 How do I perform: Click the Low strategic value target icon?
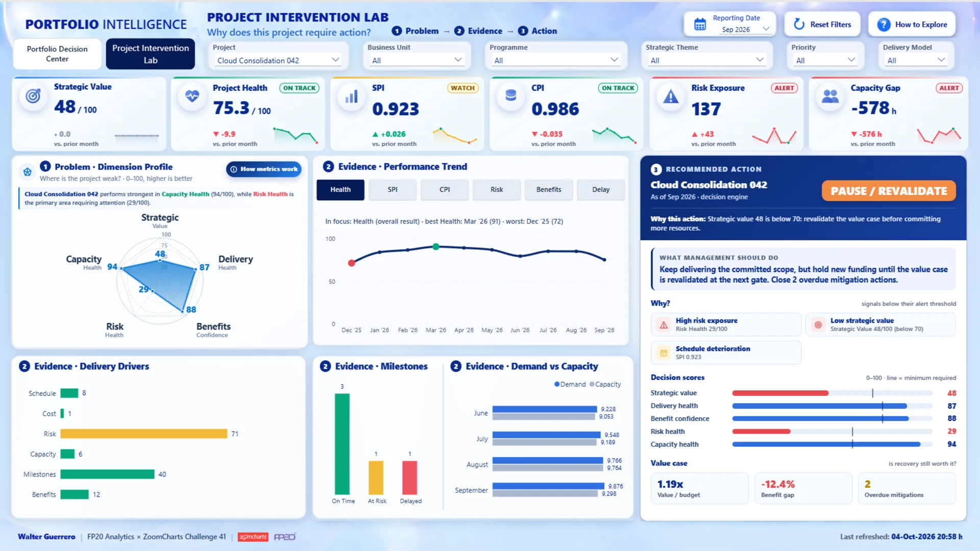[818, 324]
